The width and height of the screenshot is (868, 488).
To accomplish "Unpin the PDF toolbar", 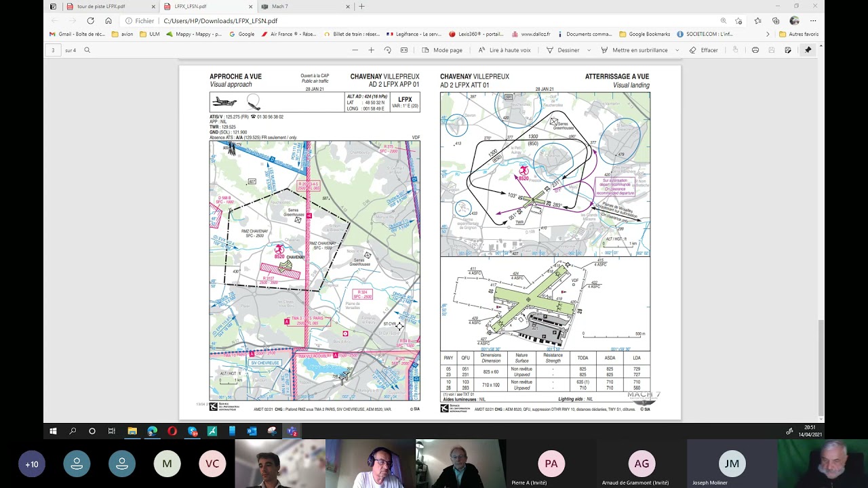I will point(808,50).
